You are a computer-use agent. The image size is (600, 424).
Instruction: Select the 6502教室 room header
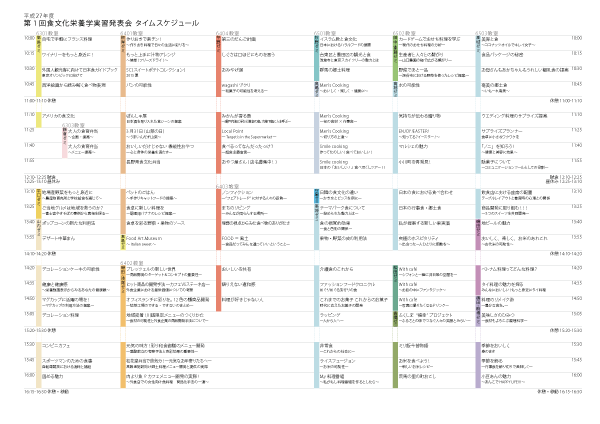click(x=414, y=33)
